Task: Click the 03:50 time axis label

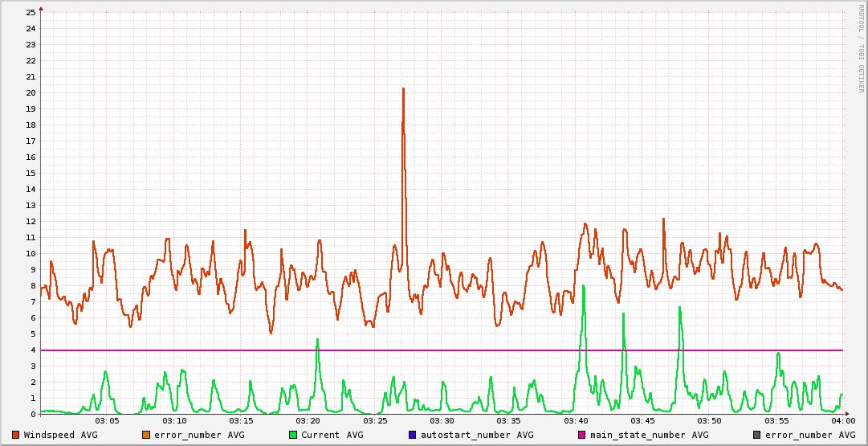Action: tap(709, 421)
